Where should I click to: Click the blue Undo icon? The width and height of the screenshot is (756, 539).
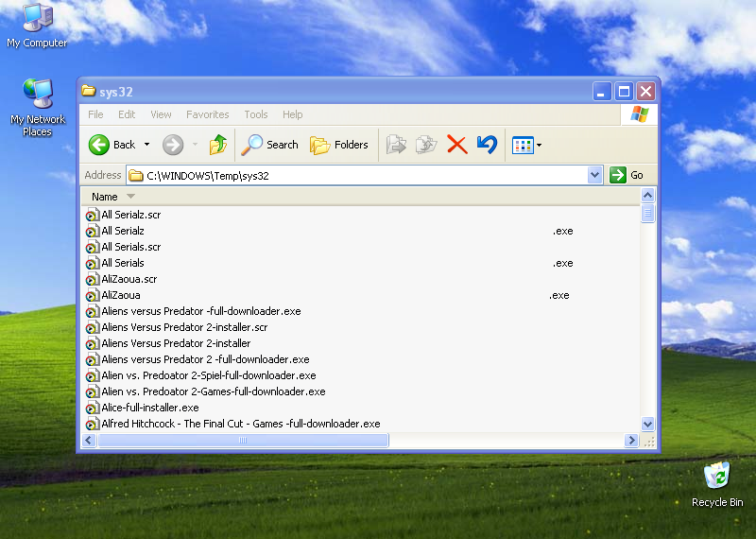(487, 145)
